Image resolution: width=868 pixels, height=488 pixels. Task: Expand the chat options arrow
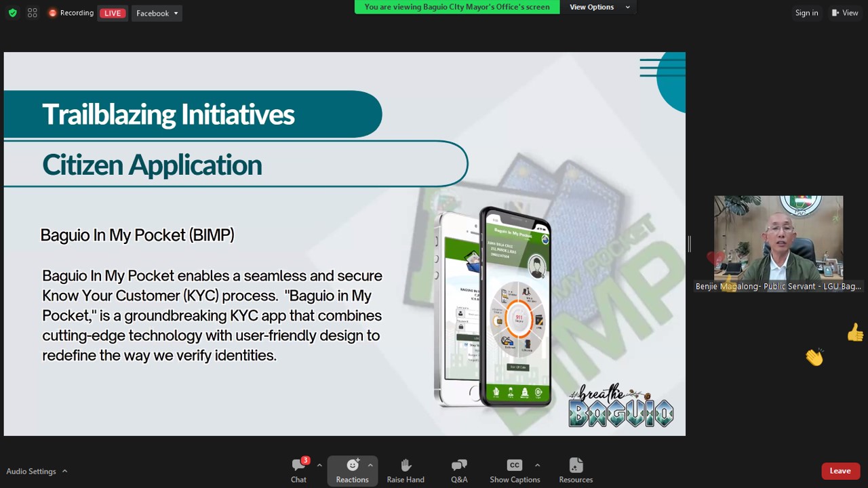[319, 465]
